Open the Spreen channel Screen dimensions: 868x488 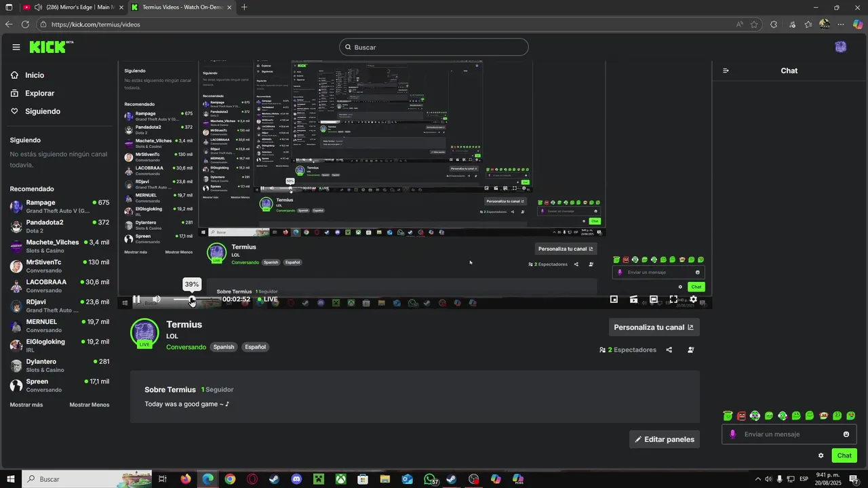(x=60, y=386)
